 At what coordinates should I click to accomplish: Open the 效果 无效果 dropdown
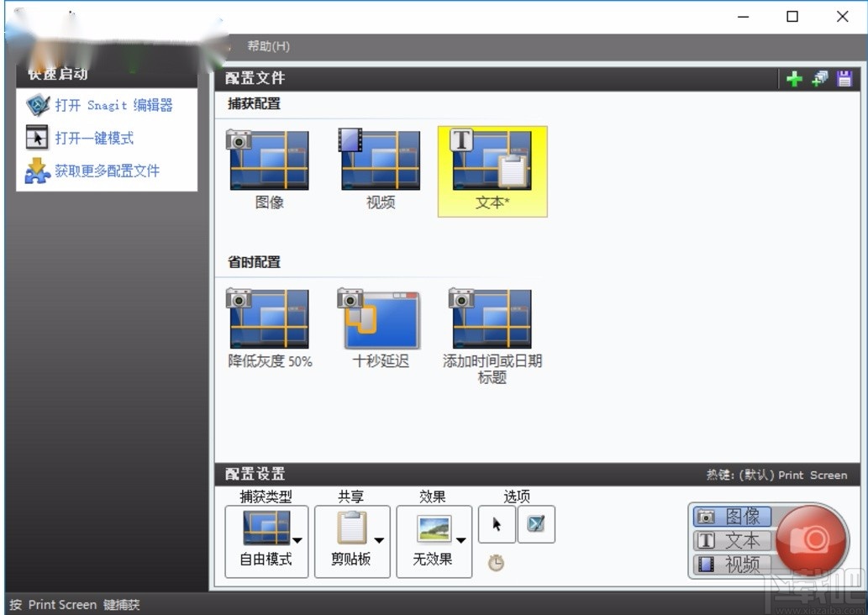coord(434,541)
